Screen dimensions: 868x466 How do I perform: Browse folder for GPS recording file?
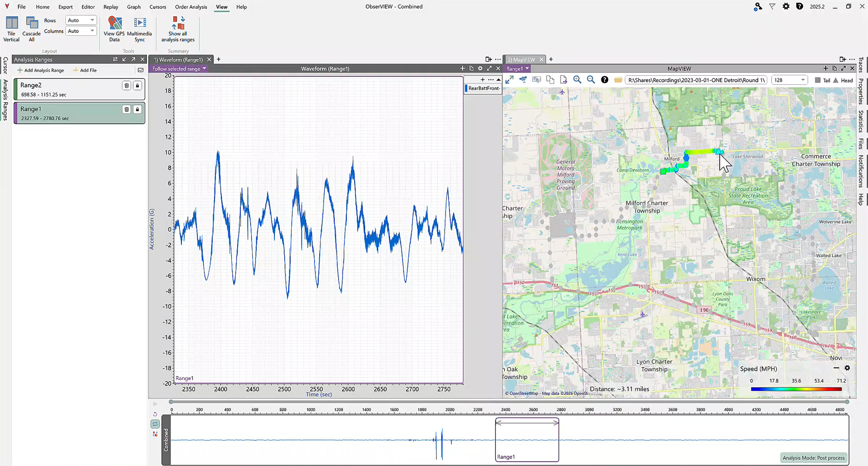point(618,80)
